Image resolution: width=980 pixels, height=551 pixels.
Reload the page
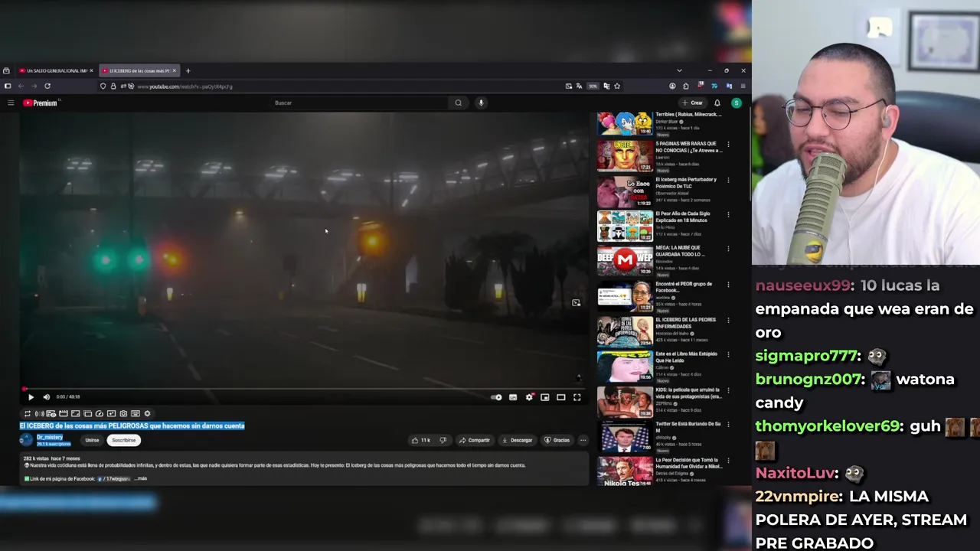(47, 86)
